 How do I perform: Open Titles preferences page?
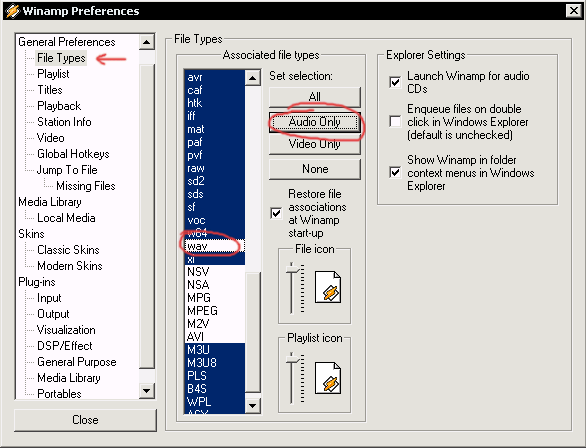[50, 90]
